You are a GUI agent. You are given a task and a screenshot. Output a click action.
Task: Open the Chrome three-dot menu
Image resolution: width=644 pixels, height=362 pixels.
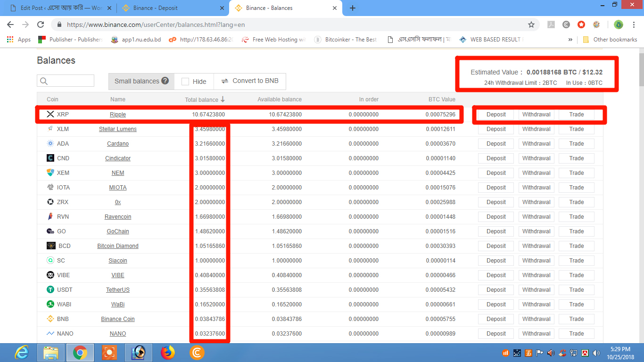634,25
